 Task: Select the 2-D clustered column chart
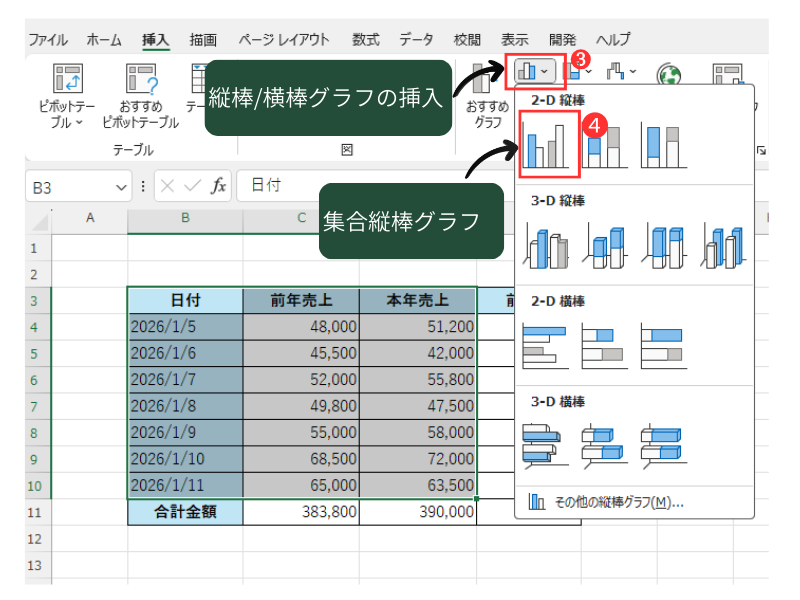click(x=549, y=146)
